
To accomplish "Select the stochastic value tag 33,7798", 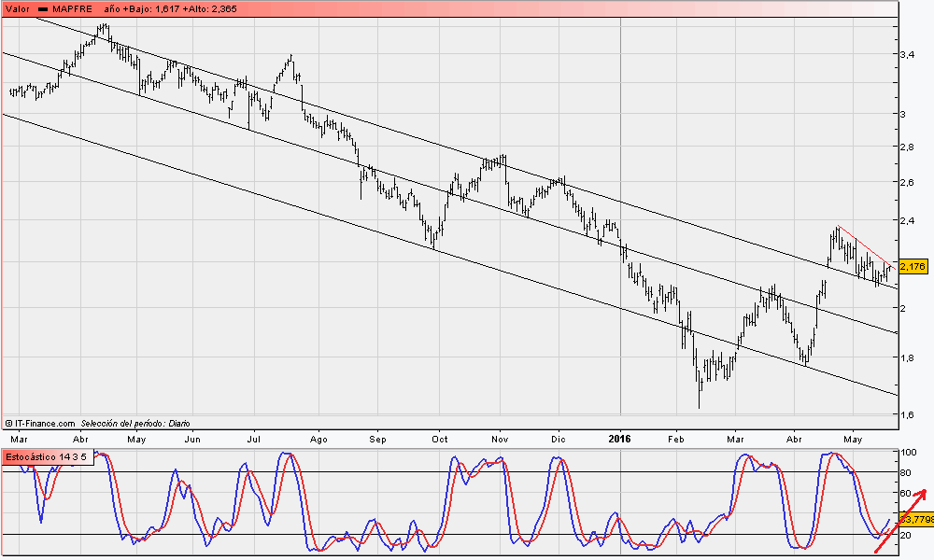I will pos(914,518).
